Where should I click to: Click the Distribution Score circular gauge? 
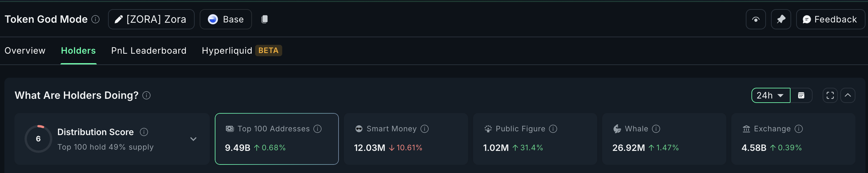point(38,139)
